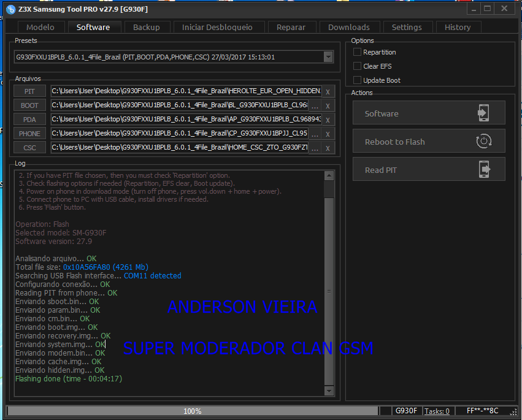Screen dimensions: 522x420
Task: Clear the PIT file with X
Action: pyautogui.click(x=328, y=92)
